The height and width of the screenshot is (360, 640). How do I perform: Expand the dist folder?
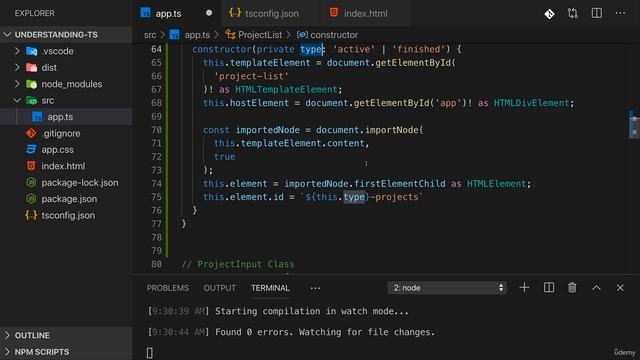[x=17, y=67]
